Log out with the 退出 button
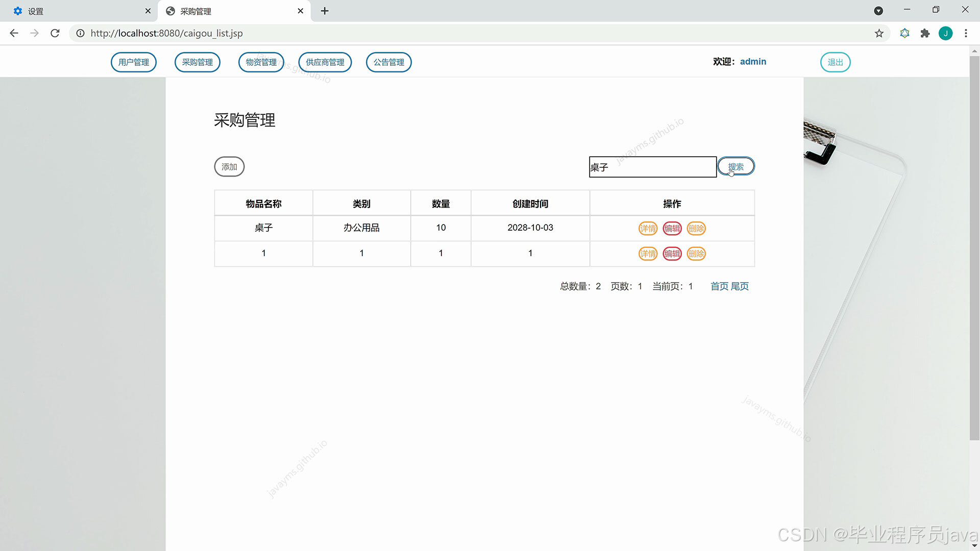The image size is (980, 551). pos(836,62)
